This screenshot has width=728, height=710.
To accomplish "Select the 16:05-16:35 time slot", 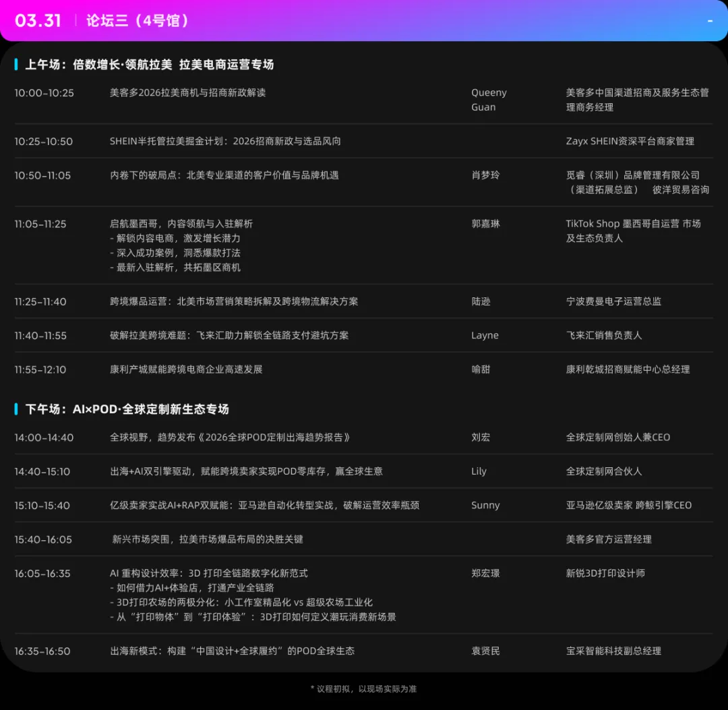I will click(42, 574).
